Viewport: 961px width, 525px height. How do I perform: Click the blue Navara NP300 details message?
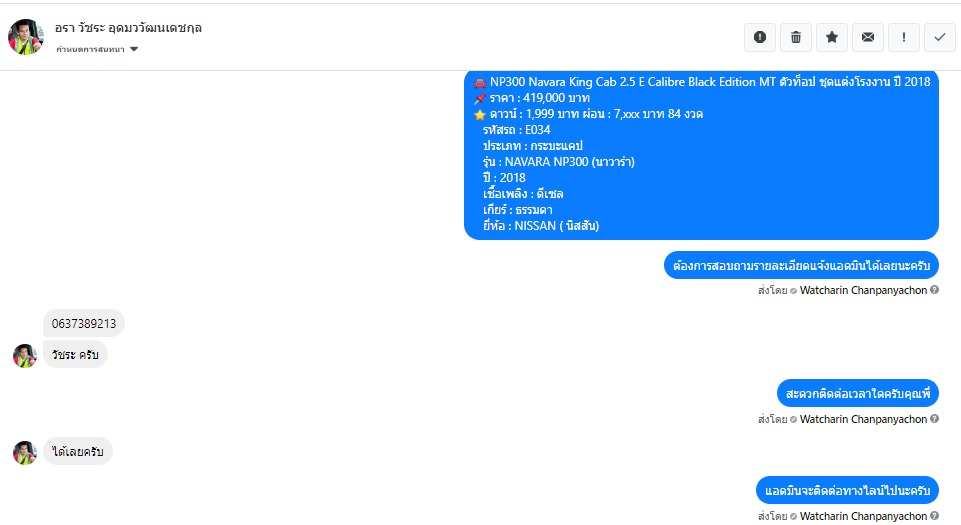(701, 154)
